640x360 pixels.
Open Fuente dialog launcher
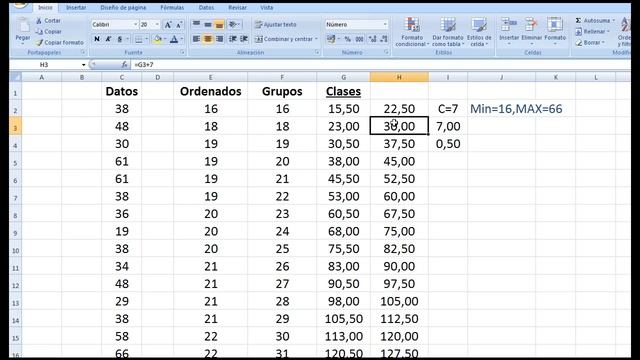point(182,53)
